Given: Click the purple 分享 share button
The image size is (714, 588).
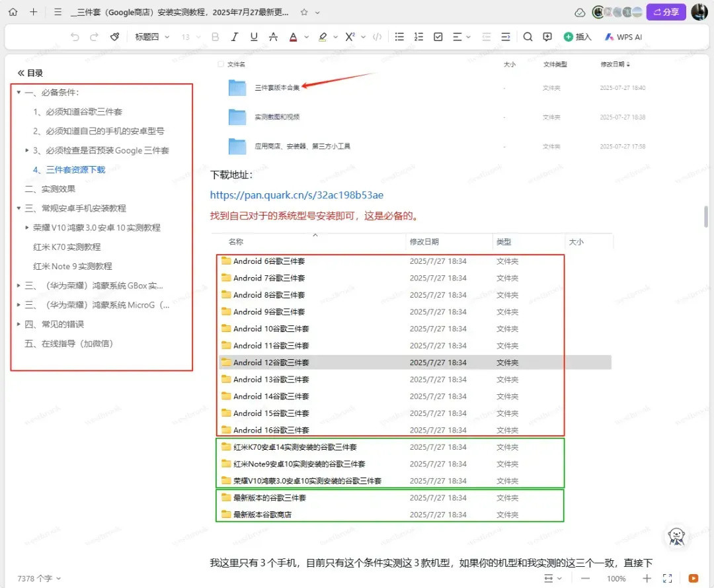Looking at the screenshot, I should click(666, 12).
